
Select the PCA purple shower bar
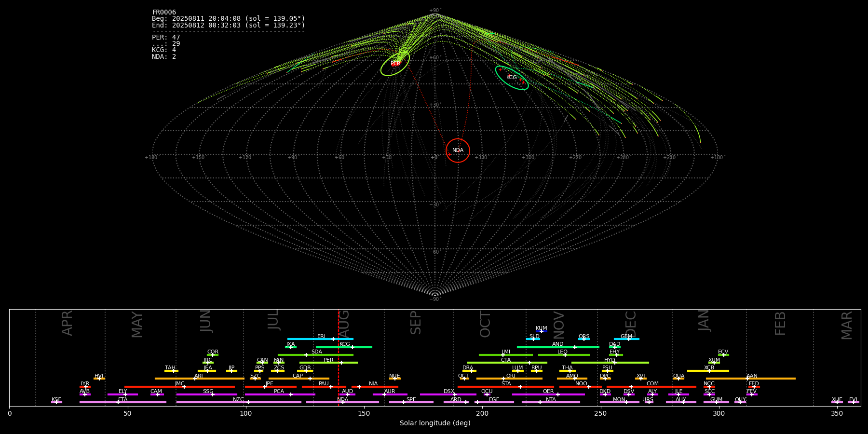coord(280,394)
